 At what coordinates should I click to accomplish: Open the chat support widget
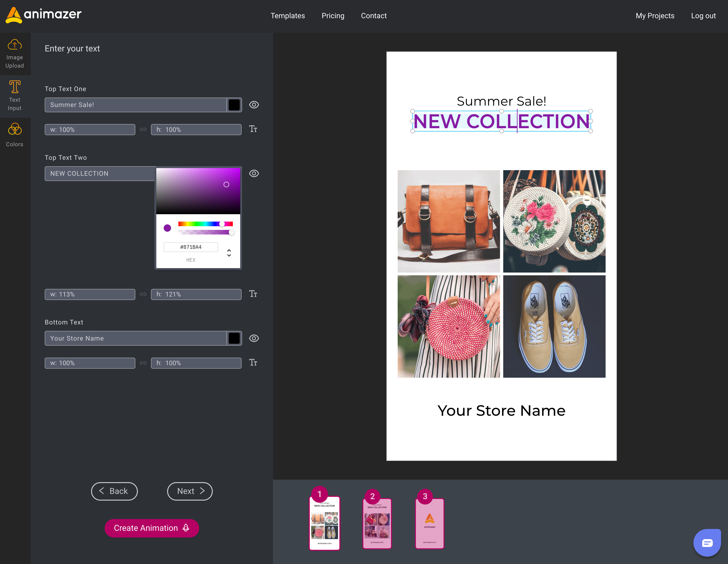click(x=707, y=543)
